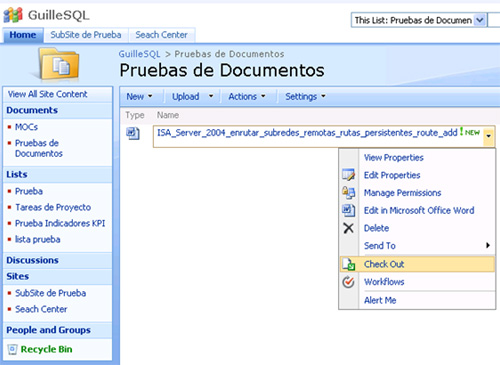This screenshot has height=365, width=500.
Task: Open the Actions dropdown menu
Action: pos(247,96)
